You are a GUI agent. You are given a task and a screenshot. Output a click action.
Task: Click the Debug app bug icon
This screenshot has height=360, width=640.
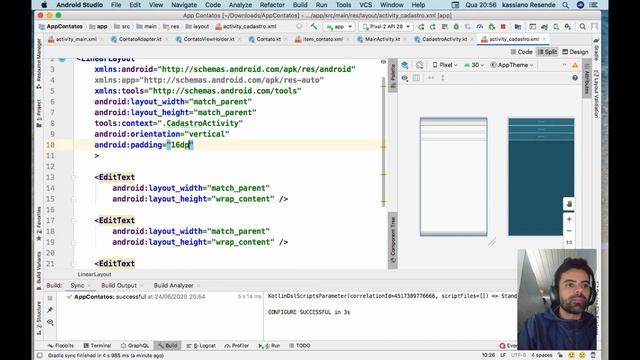pos(456,27)
